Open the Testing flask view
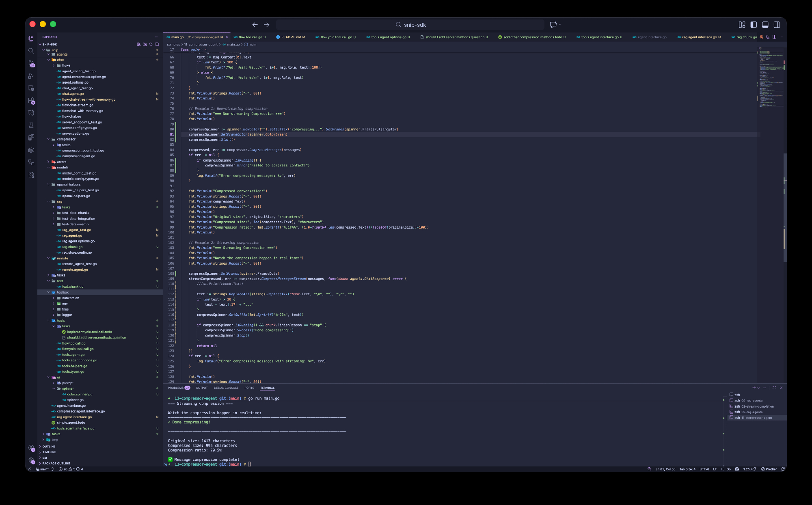The image size is (812, 505). point(31,125)
